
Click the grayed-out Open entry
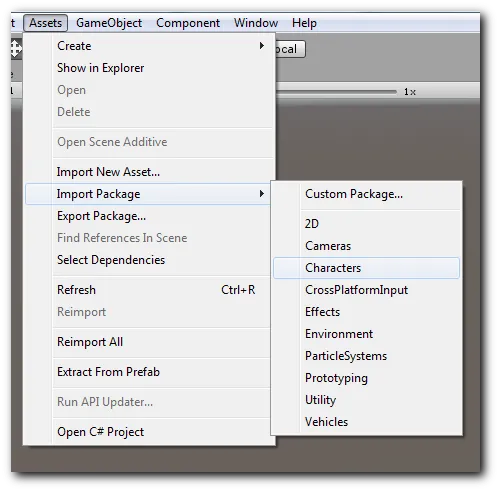tap(148, 90)
